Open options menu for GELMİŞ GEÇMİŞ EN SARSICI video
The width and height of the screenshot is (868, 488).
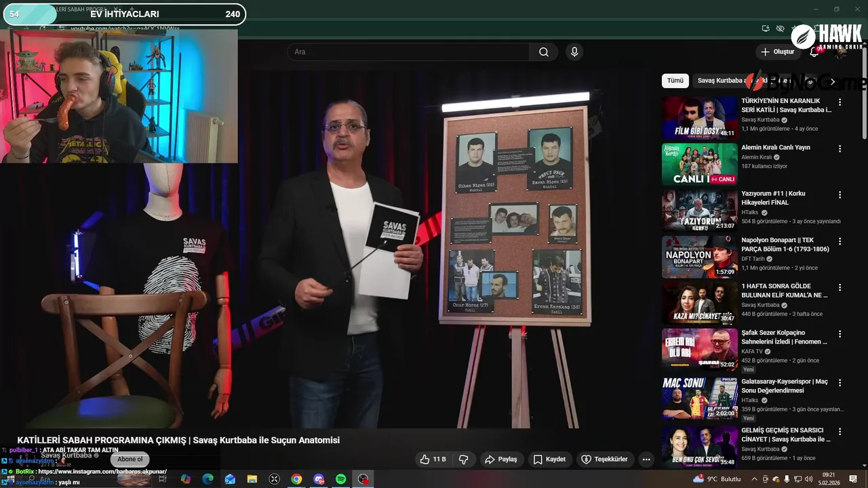[840, 432]
